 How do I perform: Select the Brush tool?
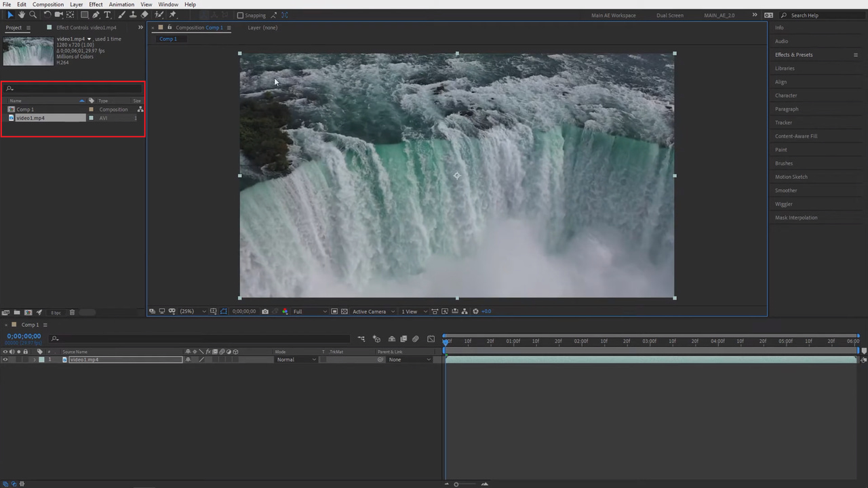(x=122, y=15)
